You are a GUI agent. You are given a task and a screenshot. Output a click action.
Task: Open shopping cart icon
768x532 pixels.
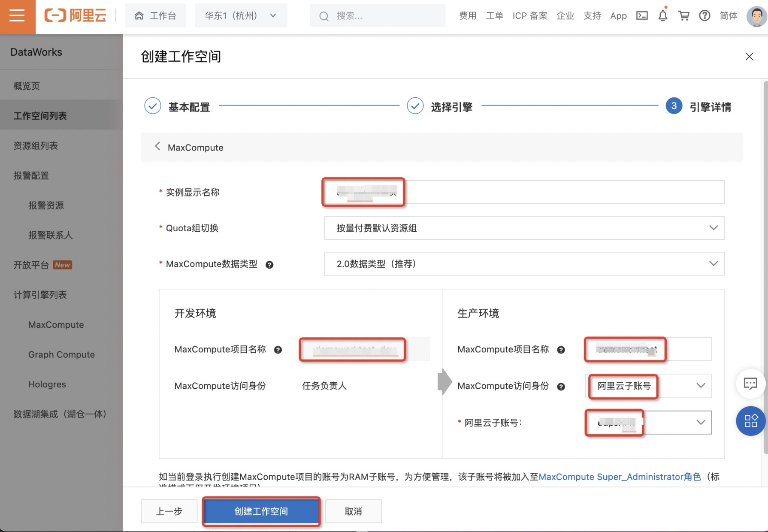click(684, 16)
